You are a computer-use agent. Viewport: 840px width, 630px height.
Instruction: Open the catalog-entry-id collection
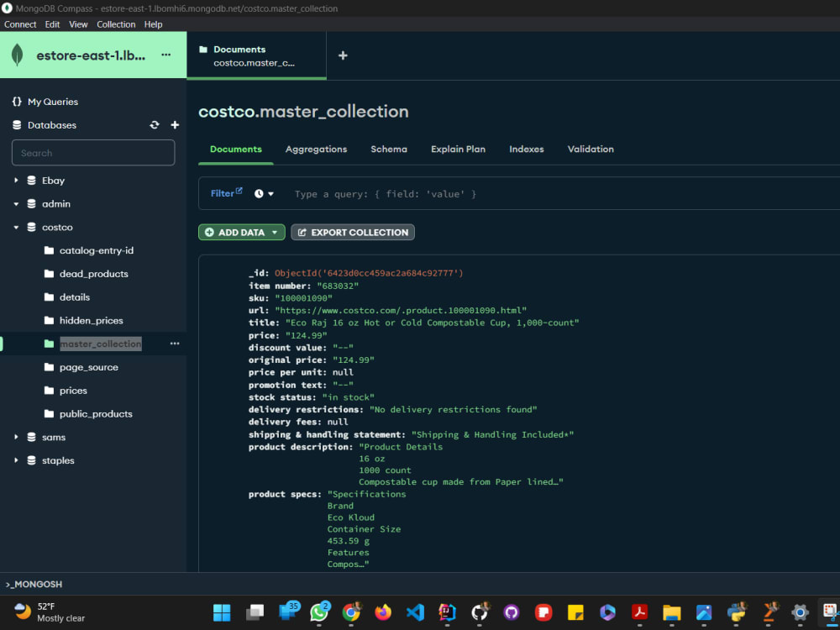point(97,250)
